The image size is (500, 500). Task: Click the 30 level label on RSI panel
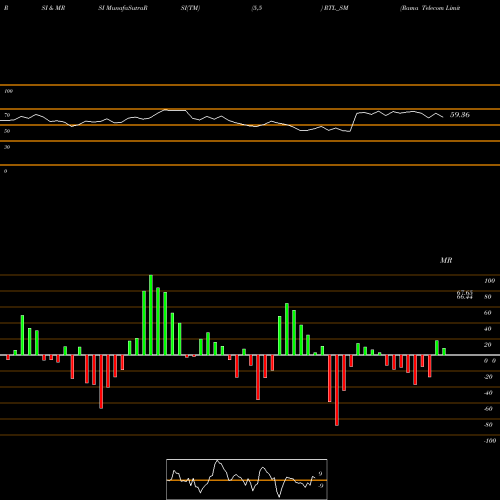pos(7,147)
